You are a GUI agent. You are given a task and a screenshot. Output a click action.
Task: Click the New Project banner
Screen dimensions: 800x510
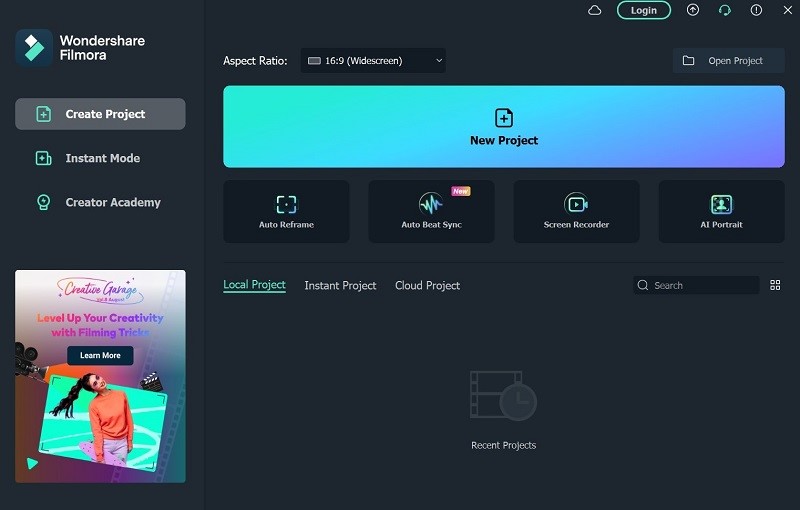pos(503,127)
